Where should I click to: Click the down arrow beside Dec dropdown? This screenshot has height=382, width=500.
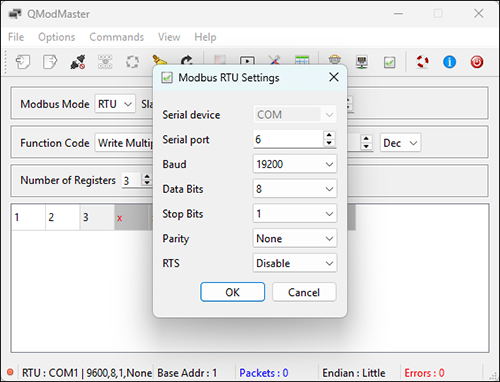[x=366, y=147]
